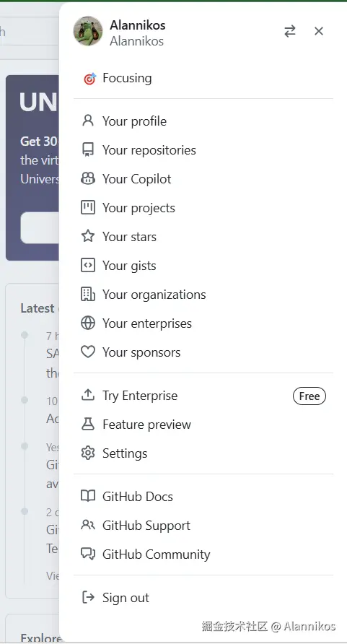The height and width of the screenshot is (644, 347).
Task: Click the account switcher arrows icon
Action: coord(290,31)
